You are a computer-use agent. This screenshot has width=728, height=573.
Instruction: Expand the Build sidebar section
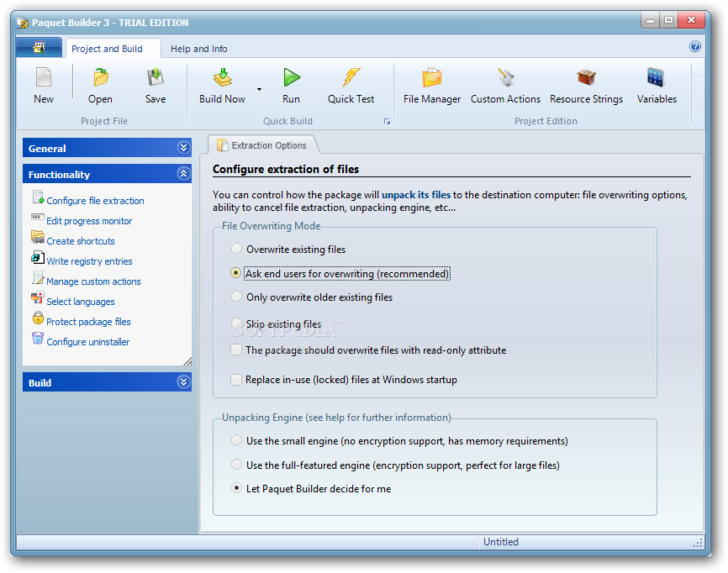tap(183, 381)
